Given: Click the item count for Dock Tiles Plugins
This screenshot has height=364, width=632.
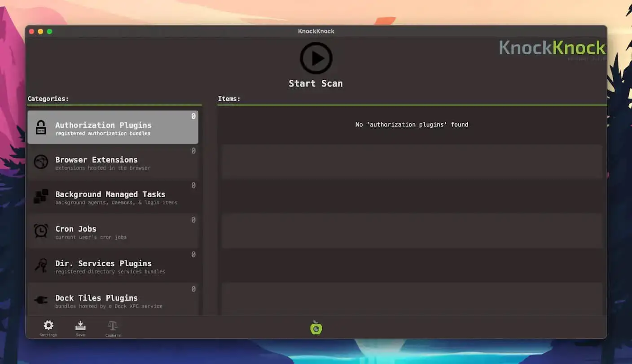Looking at the screenshot, I should coord(193,289).
